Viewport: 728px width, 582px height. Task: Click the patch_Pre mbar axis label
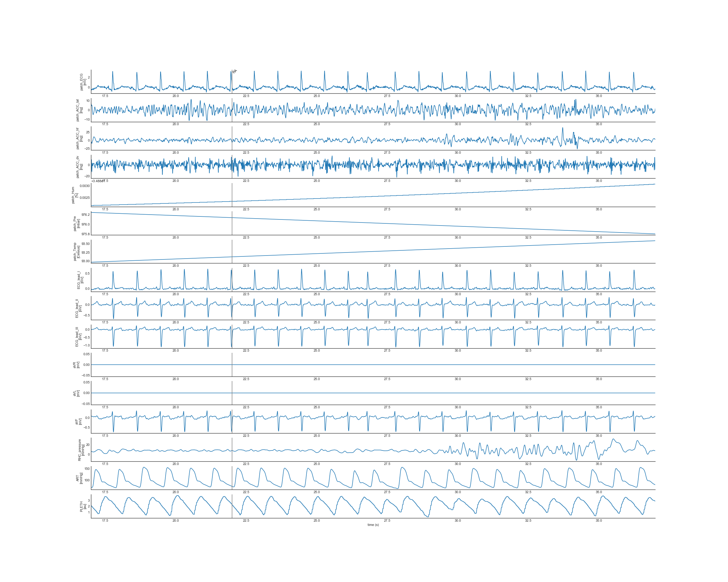(x=76, y=224)
